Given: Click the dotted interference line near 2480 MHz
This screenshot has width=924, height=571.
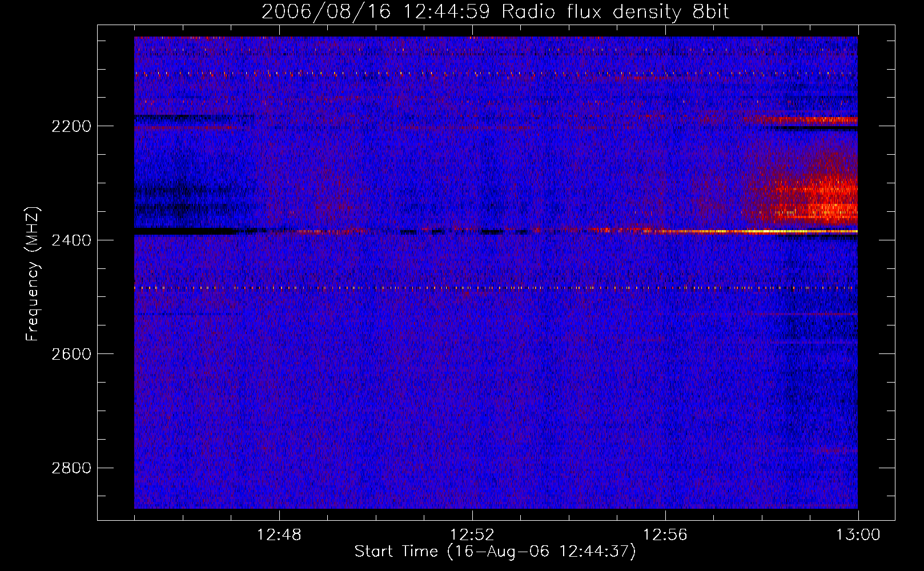Looking at the screenshot, I should coord(496,288).
